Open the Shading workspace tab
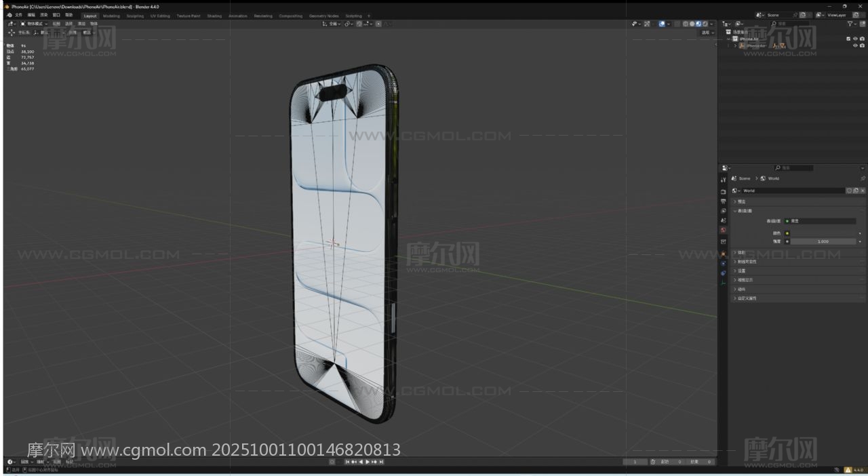868x476 pixels. (x=214, y=16)
